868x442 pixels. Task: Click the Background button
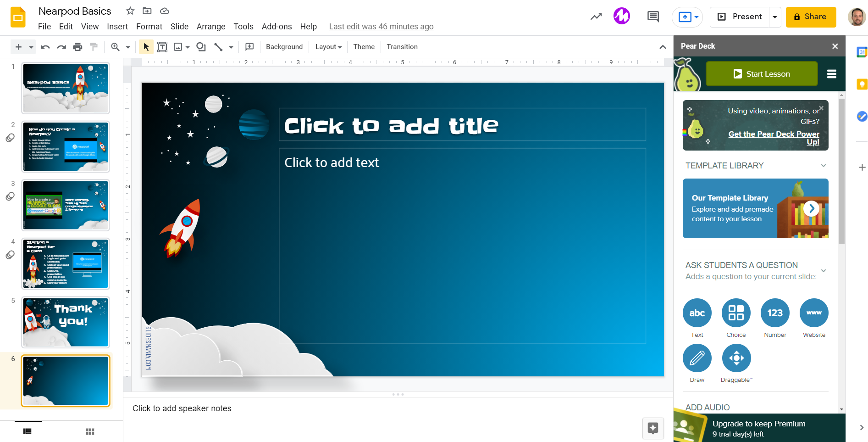click(x=284, y=47)
